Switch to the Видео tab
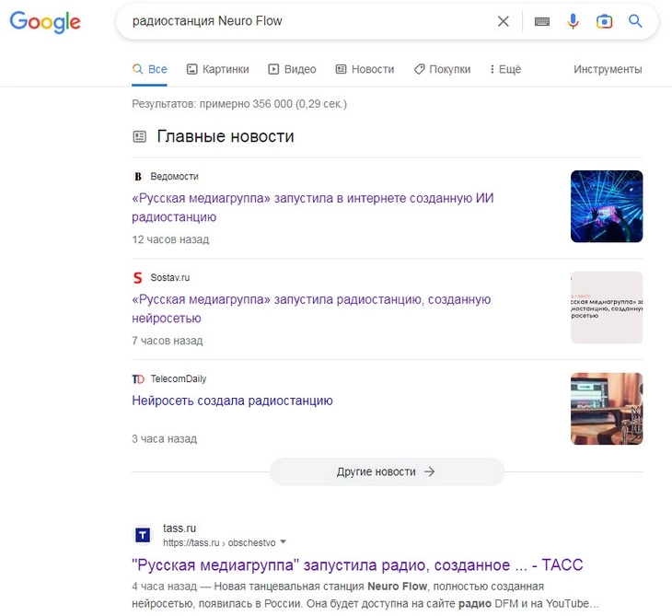Viewport: 672px width, 616px height. click(x=293, y=69)
